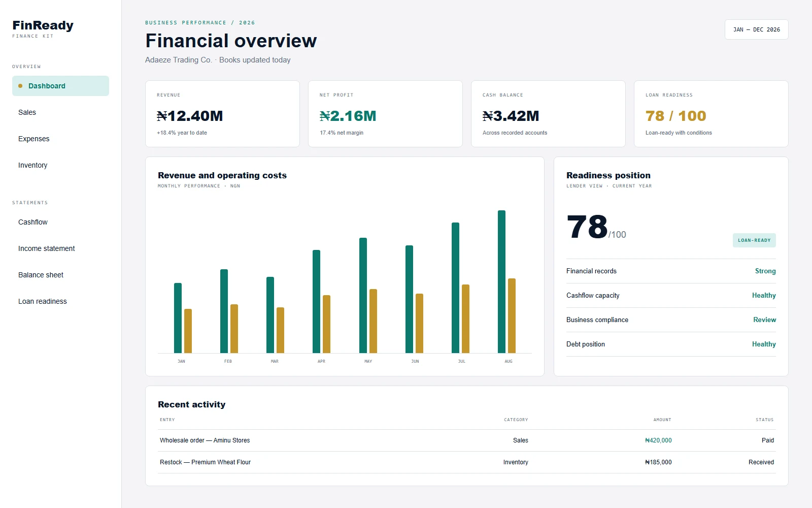Click the large 78 readiness score
Viewport: 812px width, 508px height.
point(587,227)
